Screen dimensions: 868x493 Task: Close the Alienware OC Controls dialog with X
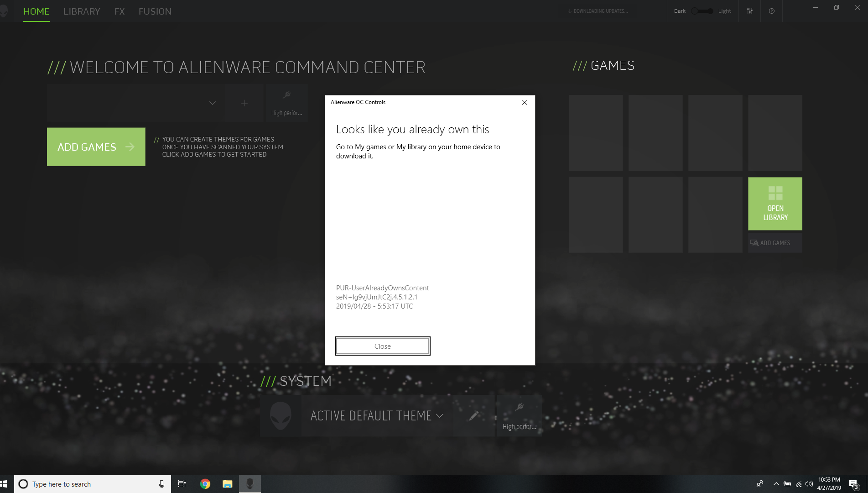[525, 102]
